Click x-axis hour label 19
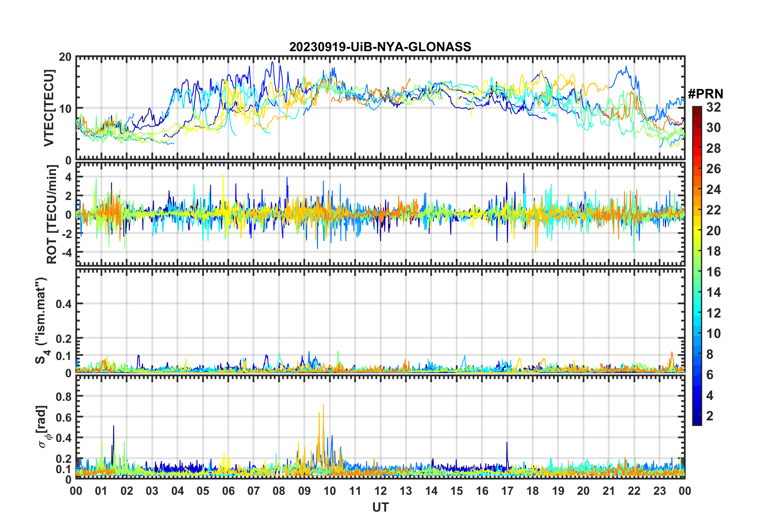The height and width of the screenshot is (532, 761). point(558,491)
